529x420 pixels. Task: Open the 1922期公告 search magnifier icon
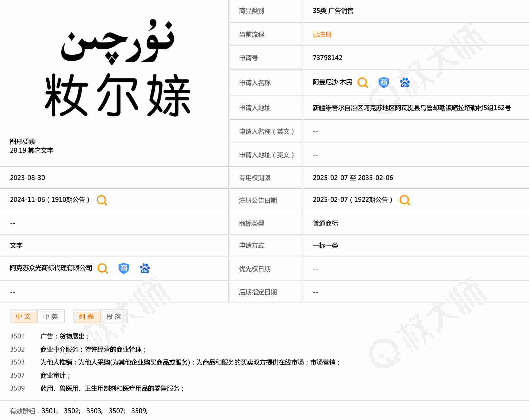(405, 200)
